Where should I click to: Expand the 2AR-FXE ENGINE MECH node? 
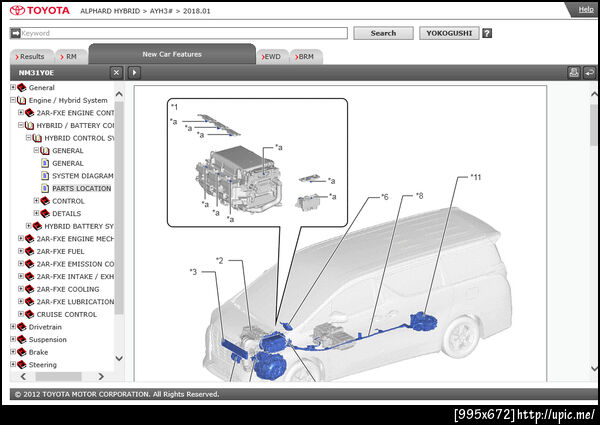tap(21, 238)
